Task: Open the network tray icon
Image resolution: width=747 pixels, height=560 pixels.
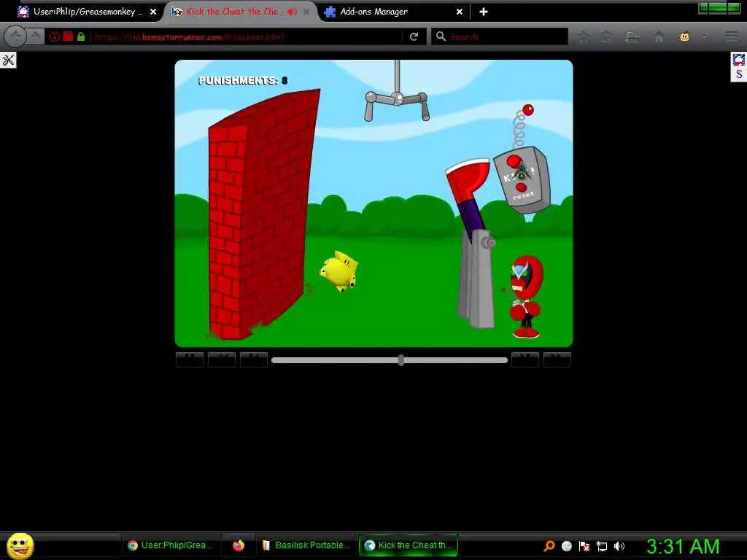Action: pyautogui.click(x=602, y=546)
